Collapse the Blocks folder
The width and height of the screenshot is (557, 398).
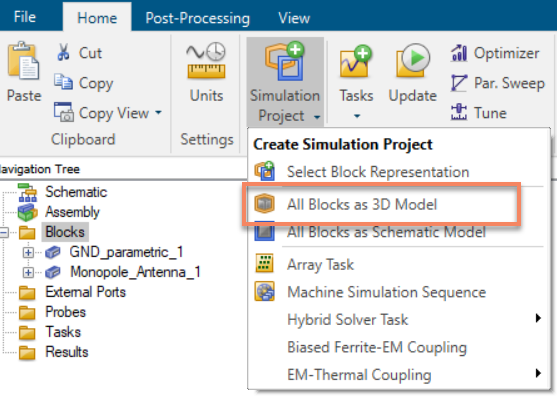(x=4, y=233)
